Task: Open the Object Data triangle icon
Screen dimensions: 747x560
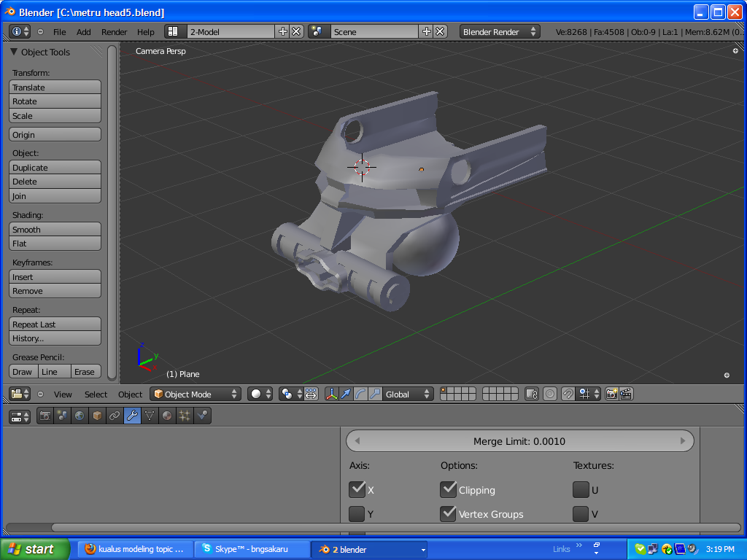Action: click(150, 416)
